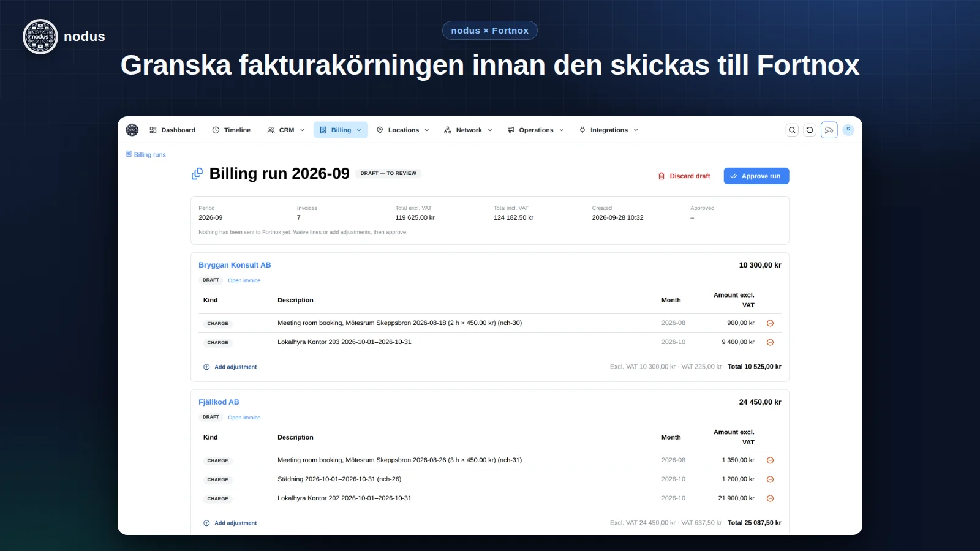
Task: Waive the 1 350,00 kr meeting room charge
Action: coord(771,460)
